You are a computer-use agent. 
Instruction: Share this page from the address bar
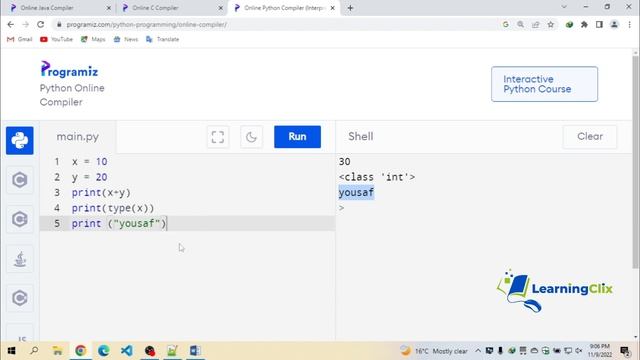pyautogui.click(x=536, y=24)
